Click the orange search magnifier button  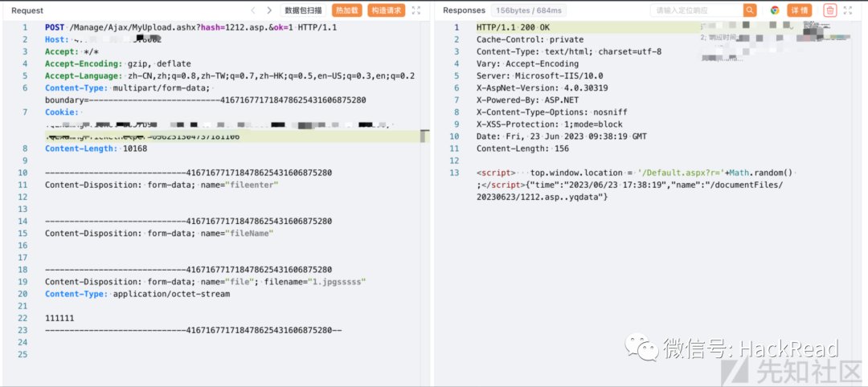click(750, 10)
